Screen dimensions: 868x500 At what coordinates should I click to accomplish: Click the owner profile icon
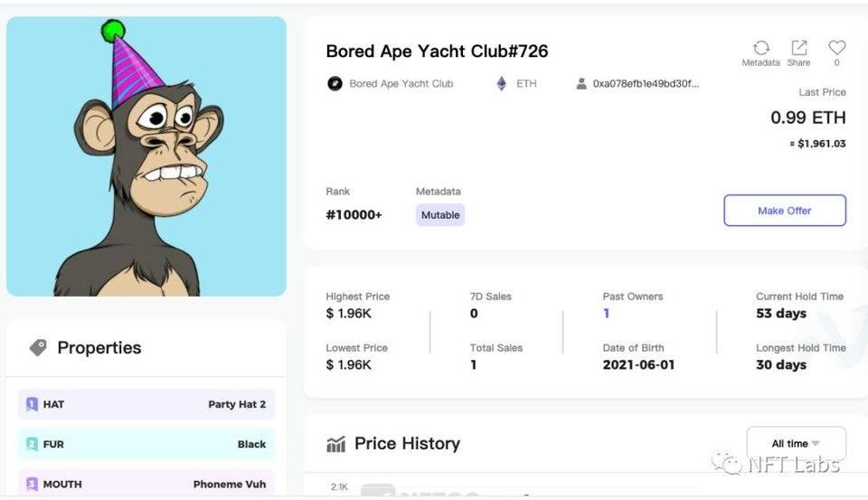[581, 84]
